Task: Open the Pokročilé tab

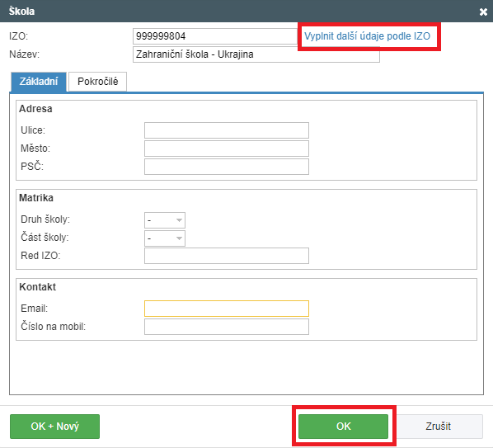Action: pos(98,82)
